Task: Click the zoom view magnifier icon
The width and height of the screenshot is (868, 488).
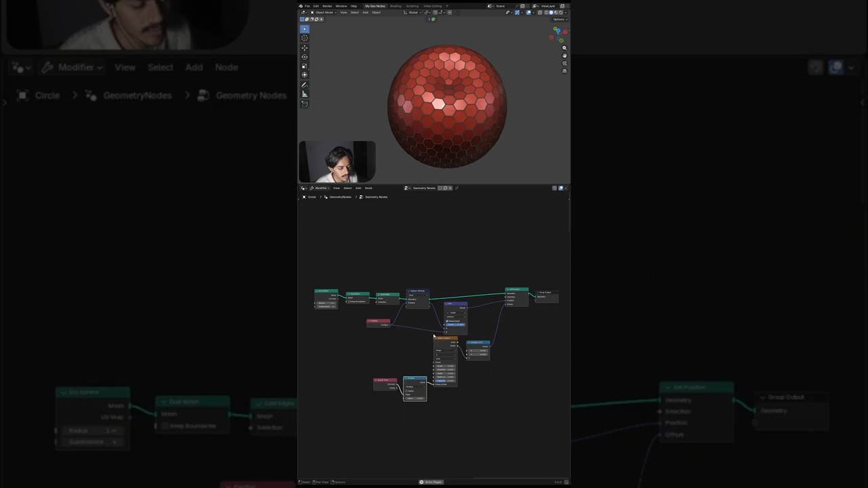Action: [564, 48]
